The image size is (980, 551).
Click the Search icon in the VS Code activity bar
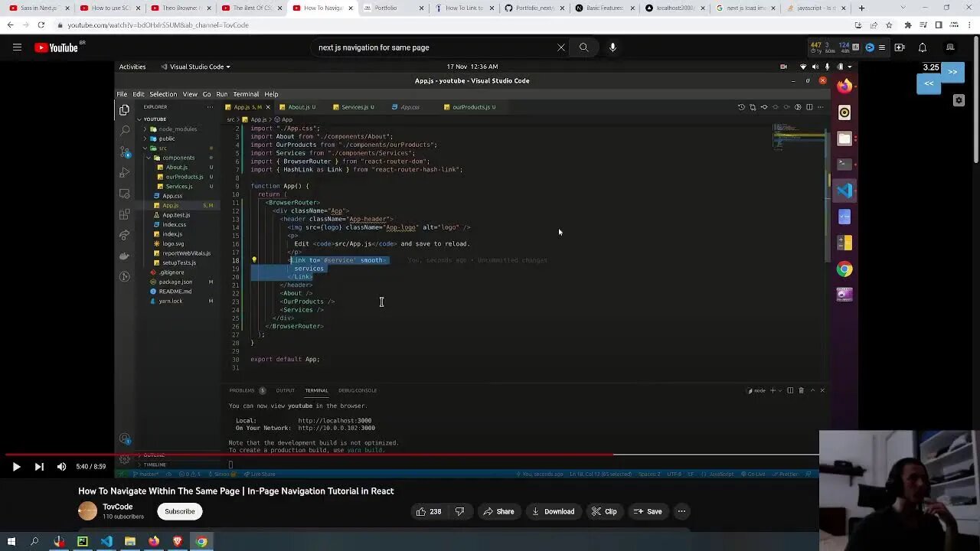point(124,131)
